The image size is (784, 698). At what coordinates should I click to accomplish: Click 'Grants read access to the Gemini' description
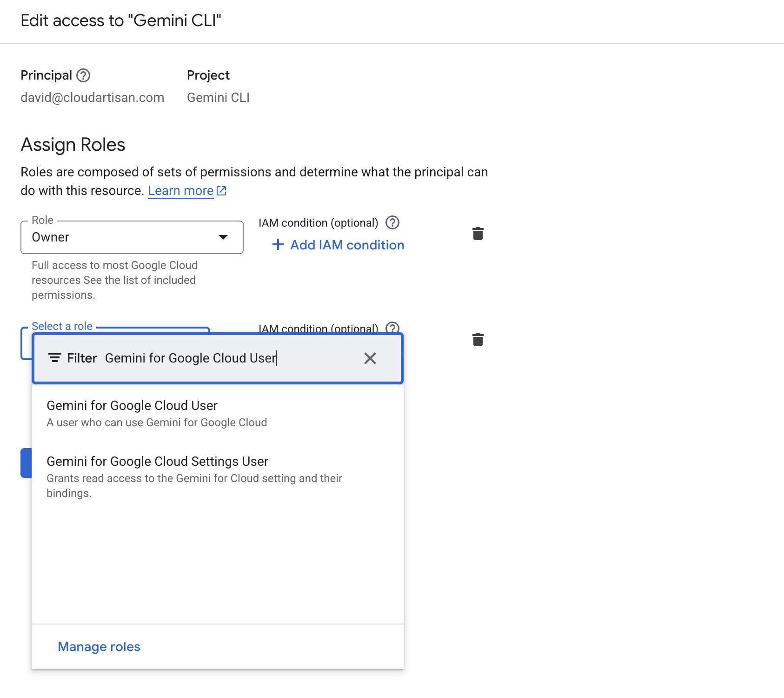[194, 486]
